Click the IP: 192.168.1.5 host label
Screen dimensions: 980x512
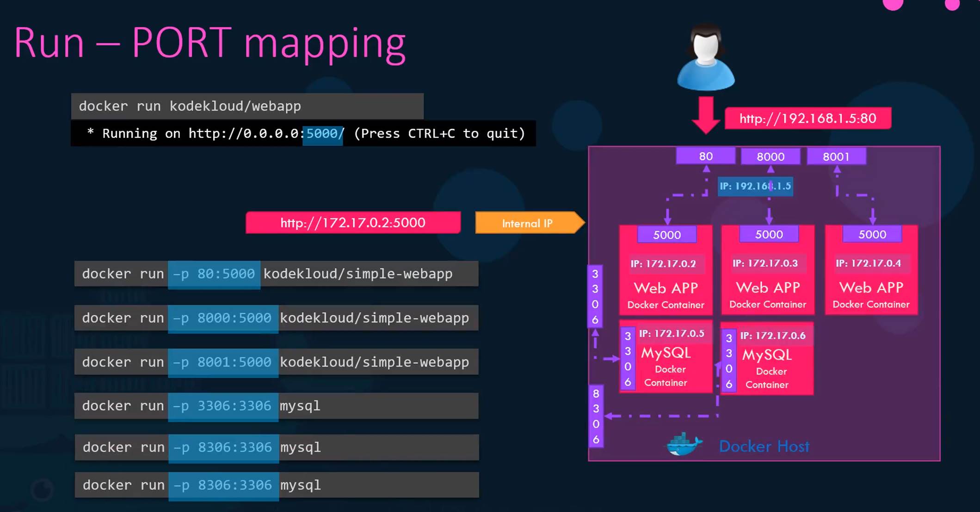pos(755,186)
